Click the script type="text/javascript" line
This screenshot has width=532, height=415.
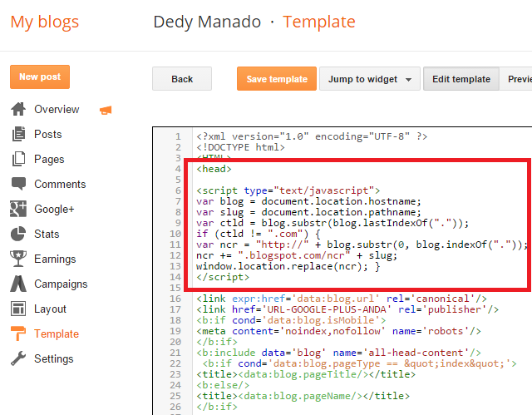(288, 190)
